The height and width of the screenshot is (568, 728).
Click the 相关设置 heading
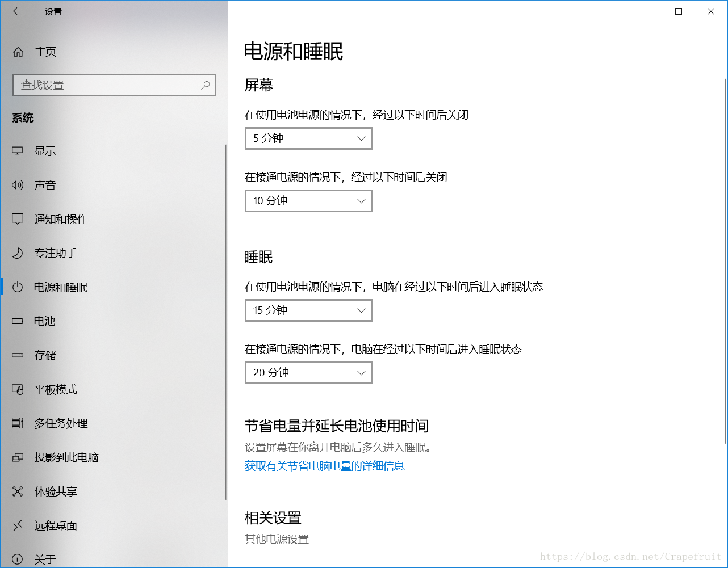tap(273, 518)
